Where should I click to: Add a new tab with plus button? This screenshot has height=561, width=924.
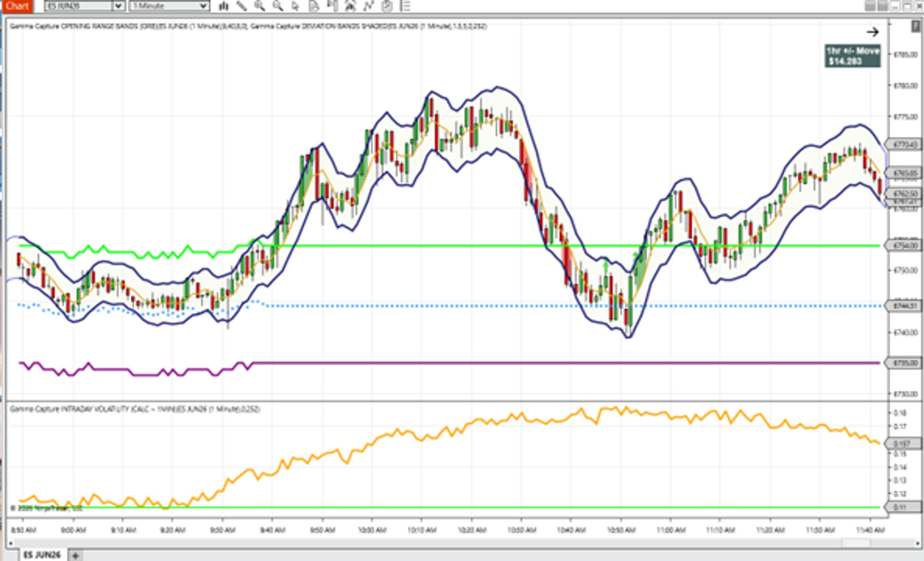pyautogui.click(x=76, y=556)
